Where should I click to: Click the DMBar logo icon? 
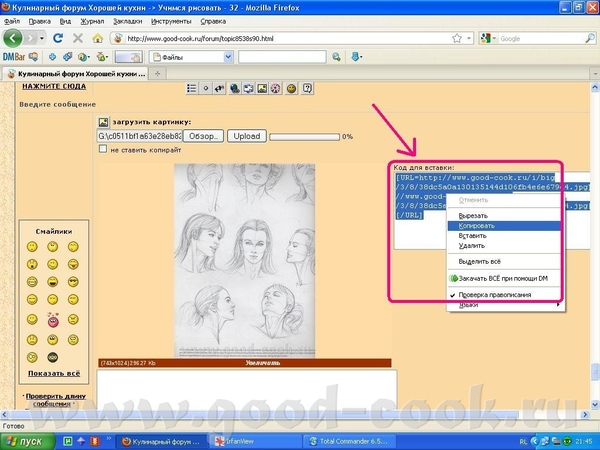click(x=14, y=57)
